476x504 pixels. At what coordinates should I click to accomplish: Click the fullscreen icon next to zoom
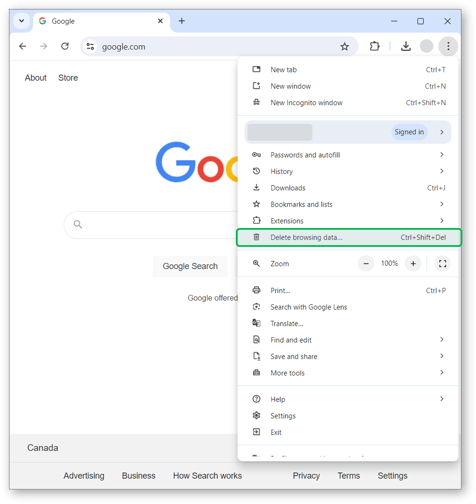click(442, 264)
